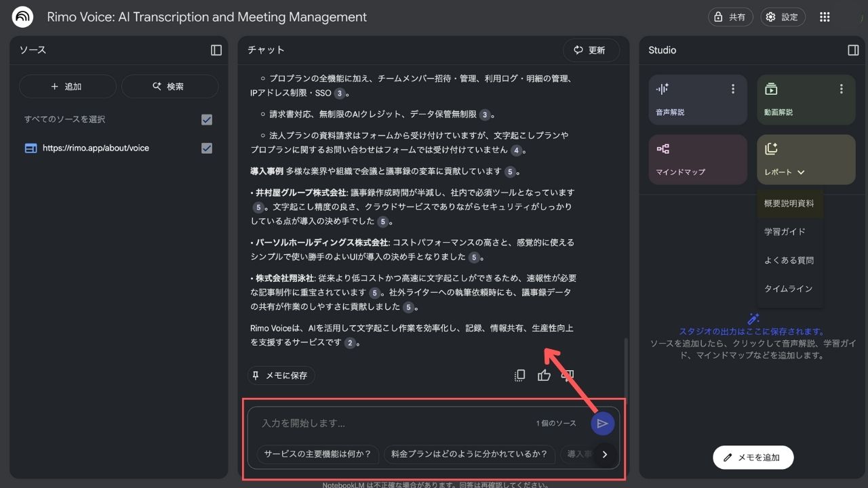Click the メモを追加 button

(x=753, y=457)
